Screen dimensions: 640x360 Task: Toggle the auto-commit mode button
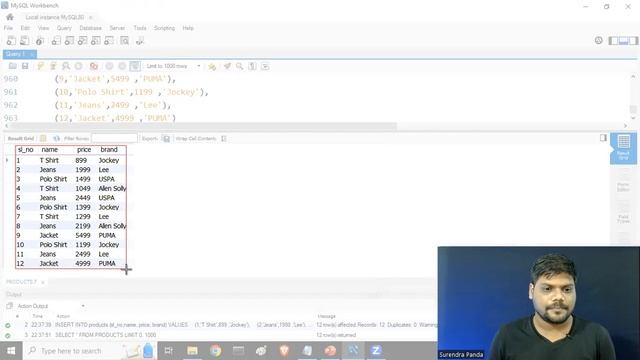[135, 66]
